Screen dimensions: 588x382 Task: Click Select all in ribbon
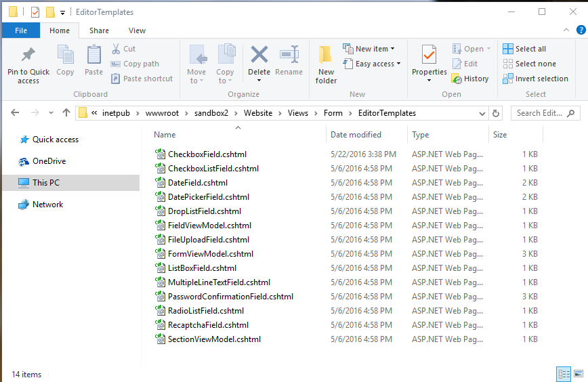pyautogui.click(x=524, y=49)
